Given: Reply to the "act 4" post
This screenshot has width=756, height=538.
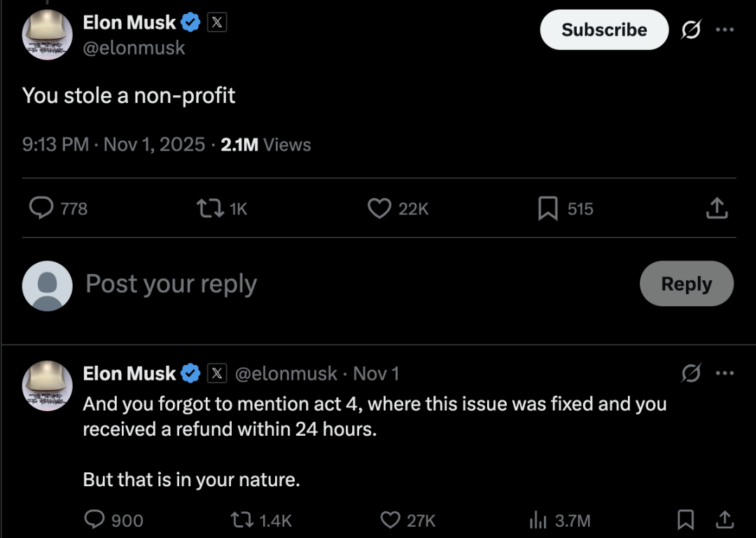Looking at the screenshot, I should tap(94, 520).
